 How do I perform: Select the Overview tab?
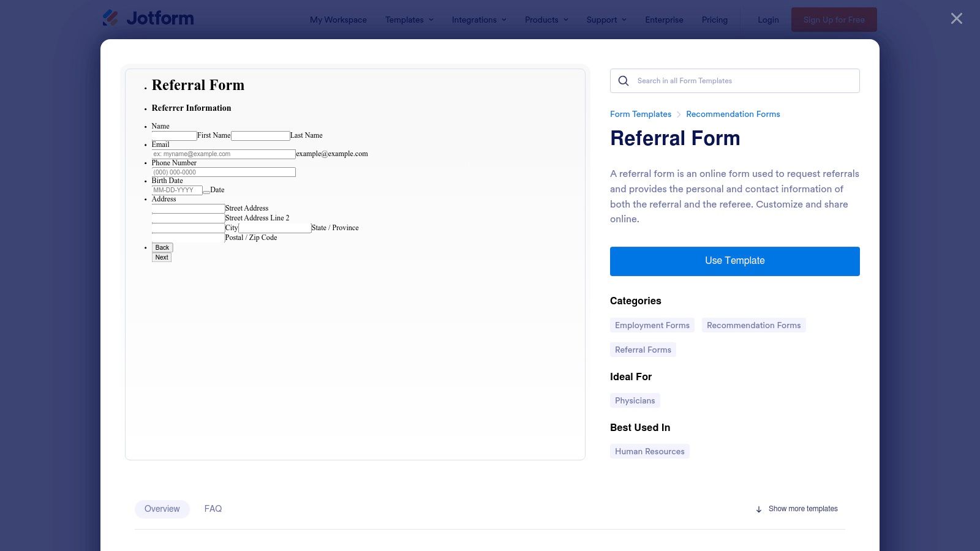coord(162,509)
